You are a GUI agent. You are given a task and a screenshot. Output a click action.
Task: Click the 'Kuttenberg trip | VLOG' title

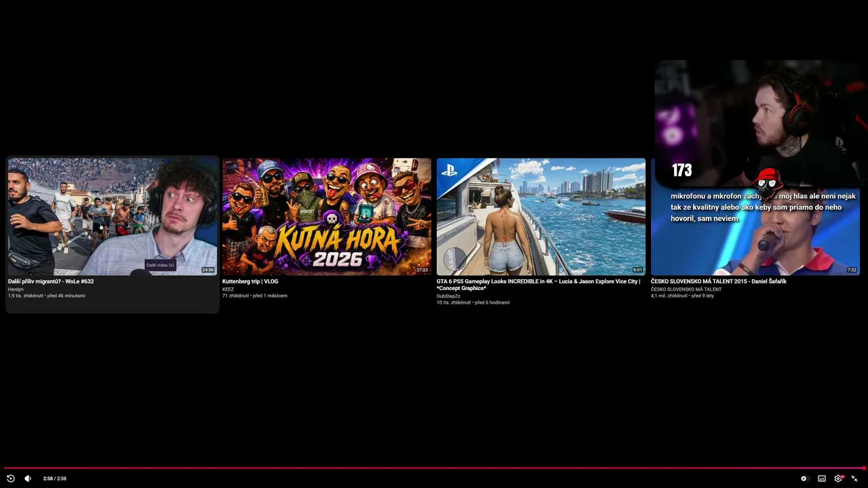coord(250,281)
